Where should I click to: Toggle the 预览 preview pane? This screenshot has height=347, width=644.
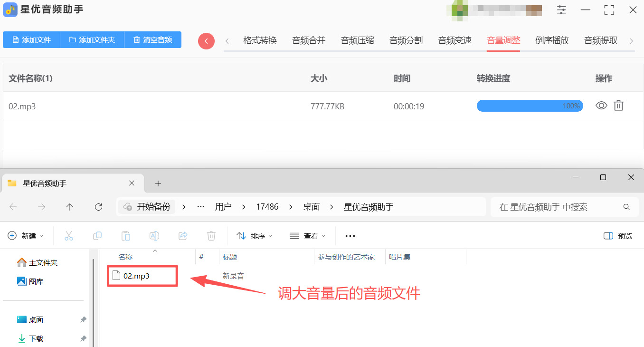[617, 235]
